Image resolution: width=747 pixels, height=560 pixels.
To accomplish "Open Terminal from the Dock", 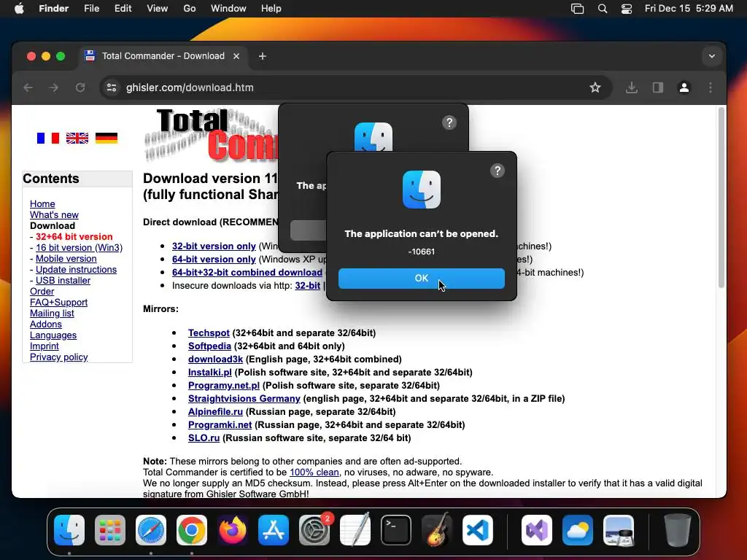I will point(396,530).
